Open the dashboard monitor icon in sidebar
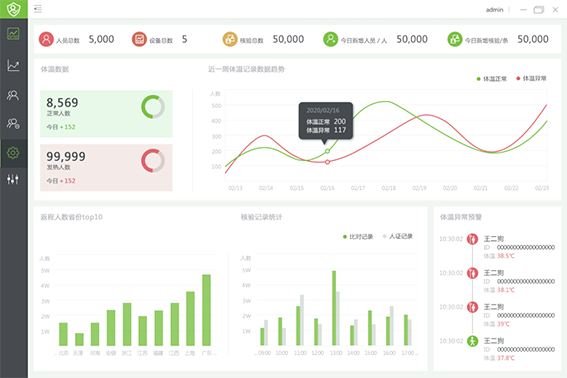This screenshot has height=378, width=567. [x=13, y=34]
